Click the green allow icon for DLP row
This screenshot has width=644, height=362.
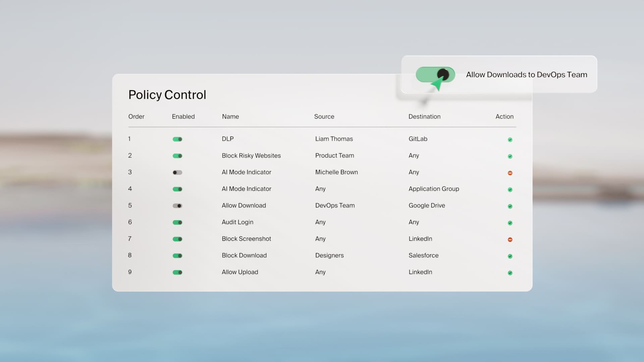[510, 140]
